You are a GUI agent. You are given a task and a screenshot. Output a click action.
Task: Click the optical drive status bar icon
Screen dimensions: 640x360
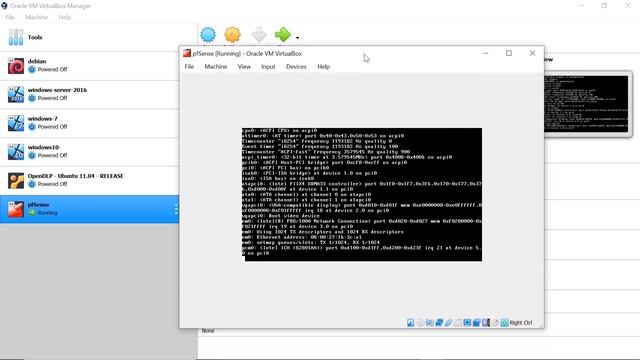[420, 323]
